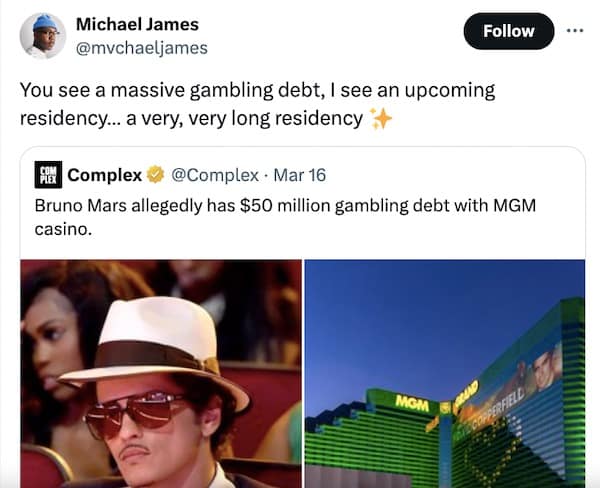Screen dimensions: 600x488
Task: Open the @mvchaeljames handle link
Action: click(142, 48)
